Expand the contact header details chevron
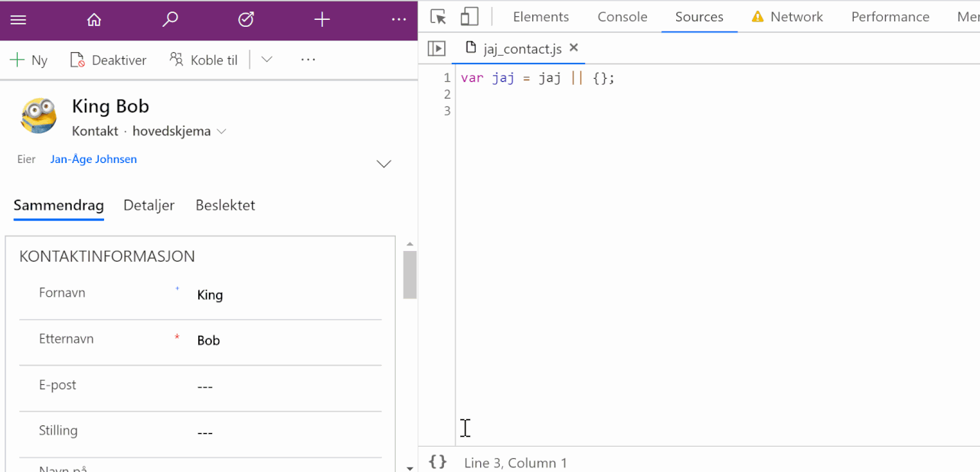 (383, 164)
